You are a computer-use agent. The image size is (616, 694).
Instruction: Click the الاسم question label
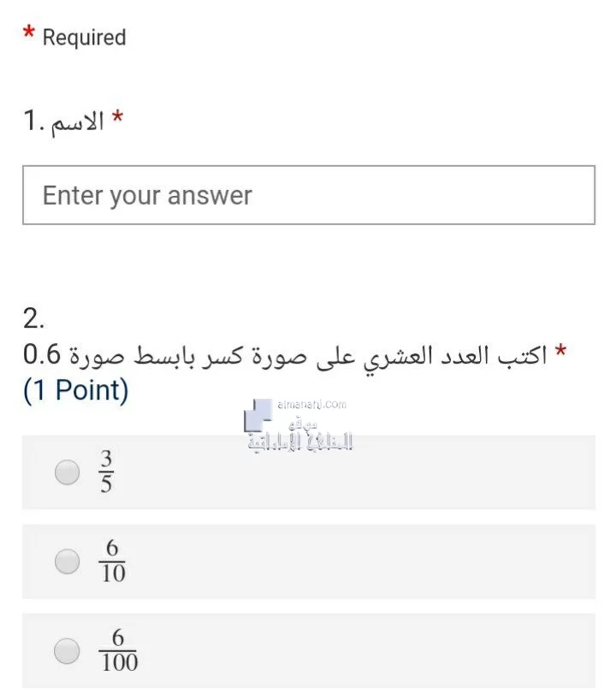click(x=78, y=122)
